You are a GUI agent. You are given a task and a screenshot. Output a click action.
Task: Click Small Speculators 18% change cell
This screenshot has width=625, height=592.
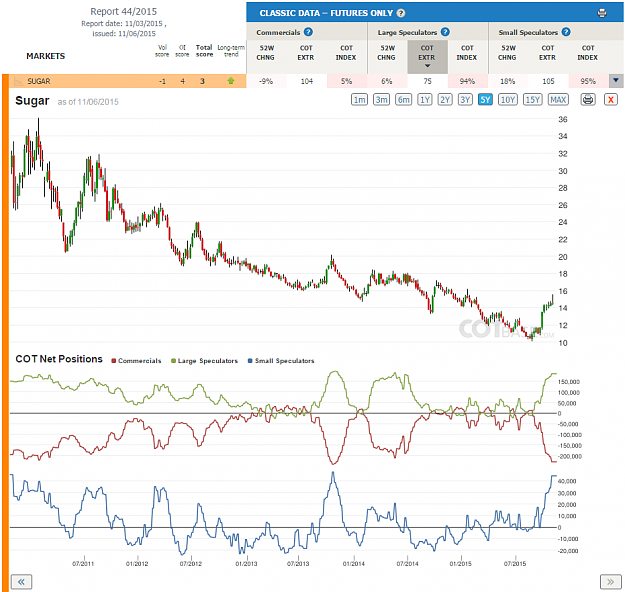pos(508,81)
